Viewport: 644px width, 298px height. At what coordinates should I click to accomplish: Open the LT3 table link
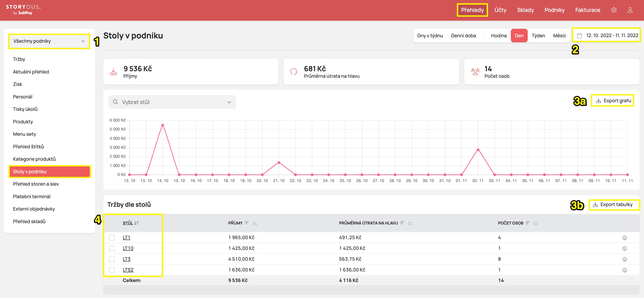coord(126,259)
